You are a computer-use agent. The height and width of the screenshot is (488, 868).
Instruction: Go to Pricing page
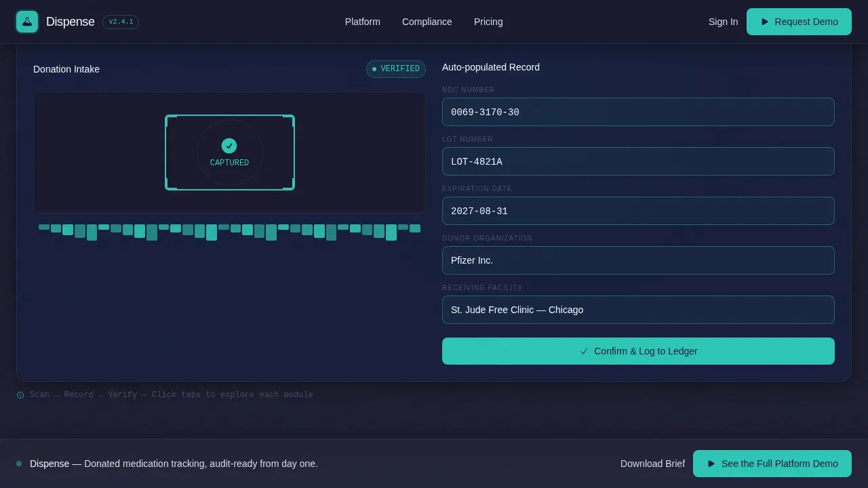coord(488,22)
